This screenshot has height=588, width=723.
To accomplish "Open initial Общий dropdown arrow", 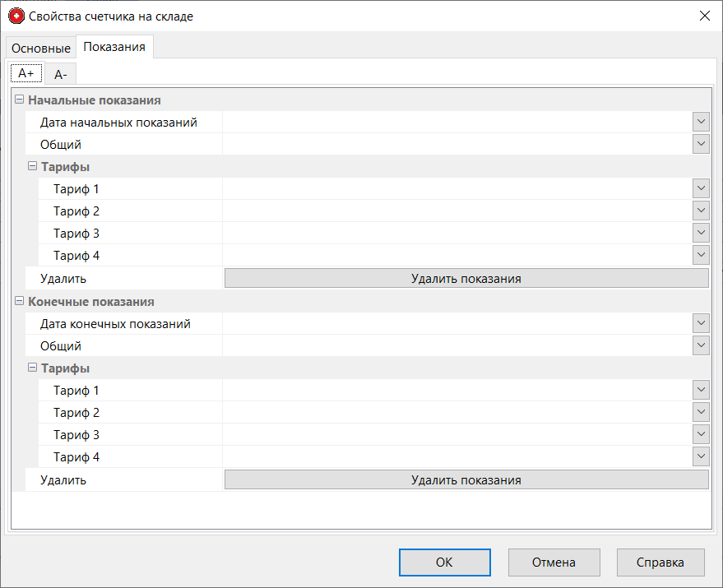I will coord(700,145).
